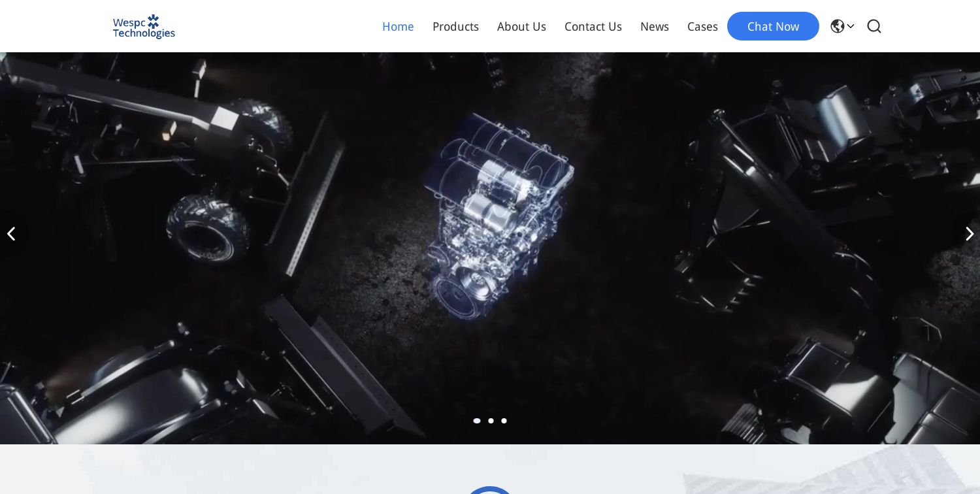Open the Contact Us page
This screenshot has width=980, height=494.
tap(593, 26)
